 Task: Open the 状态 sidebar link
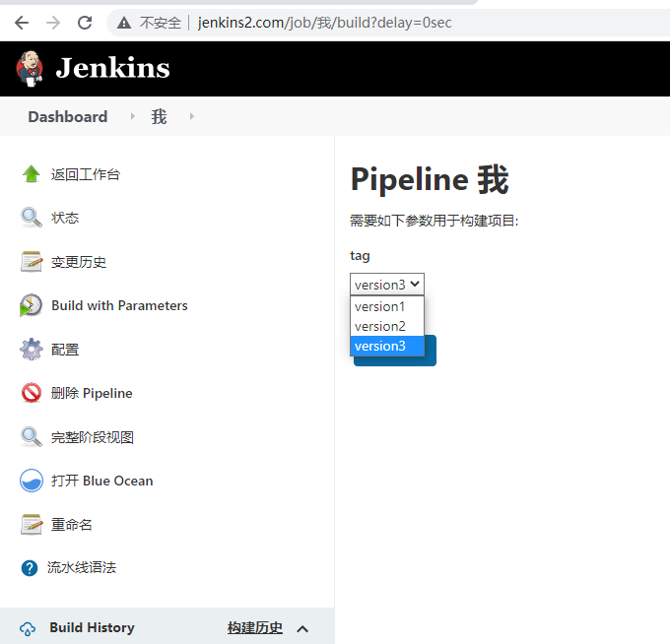(65, 218)
